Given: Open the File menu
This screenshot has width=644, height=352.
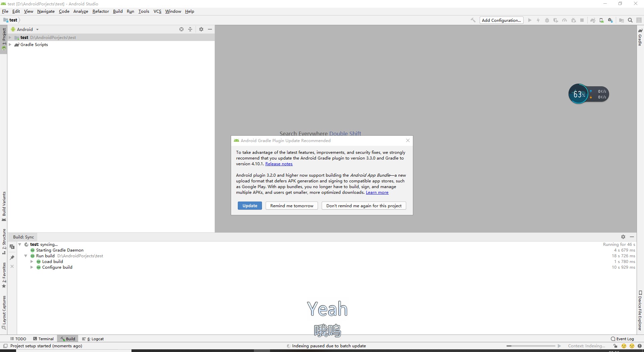Looking at the screenshot, I should tap(5, 11).
